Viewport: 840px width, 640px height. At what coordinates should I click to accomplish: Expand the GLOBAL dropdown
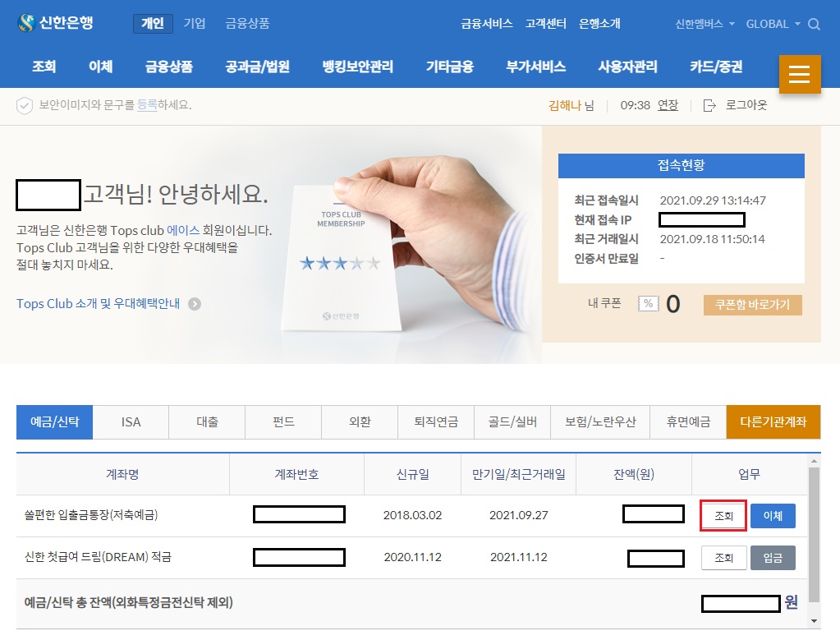tap(773, 24)
